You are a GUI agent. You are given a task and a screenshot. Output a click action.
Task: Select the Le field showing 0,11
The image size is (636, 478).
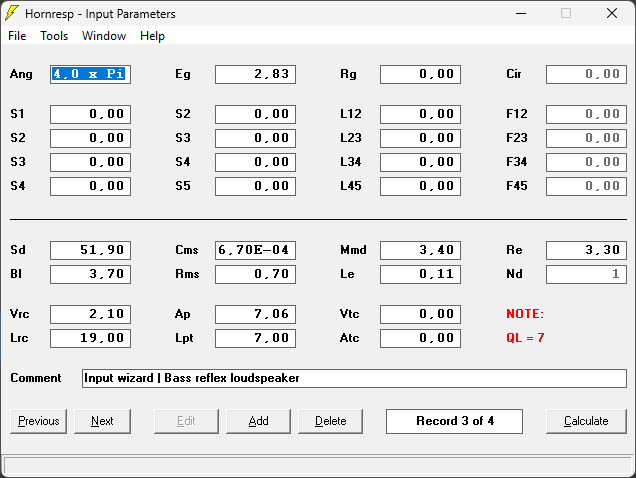pos(420,274)
